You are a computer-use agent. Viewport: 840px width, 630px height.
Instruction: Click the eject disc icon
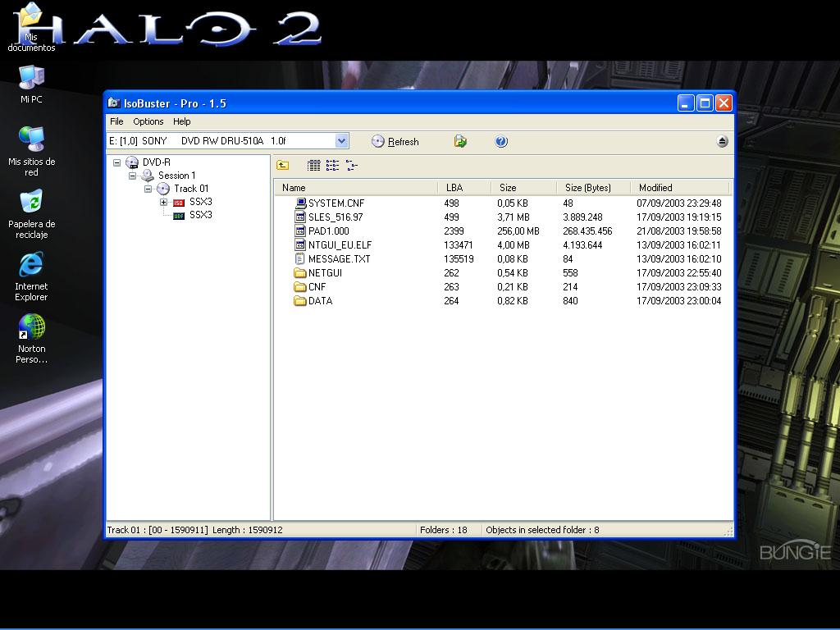(x=722, y=142)
